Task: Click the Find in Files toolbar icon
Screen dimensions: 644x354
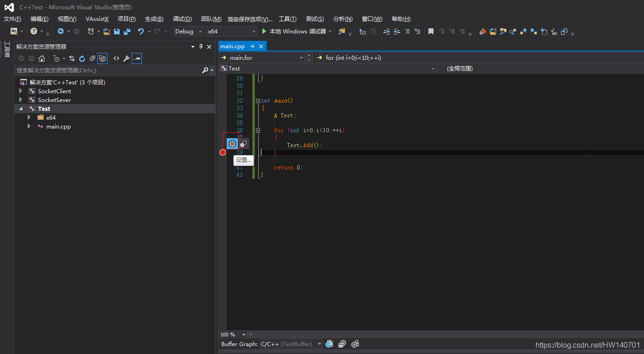Action: [342, 32]
